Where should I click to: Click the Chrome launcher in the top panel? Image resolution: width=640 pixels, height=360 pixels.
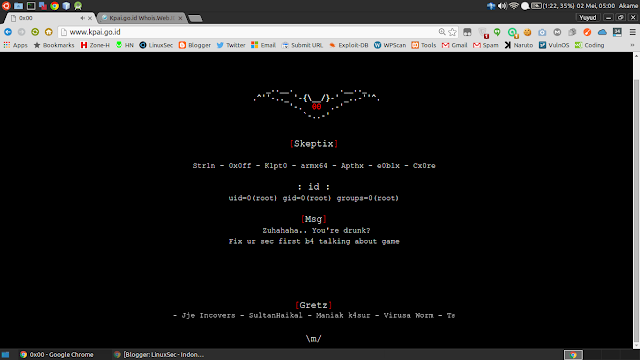point(54,6)
